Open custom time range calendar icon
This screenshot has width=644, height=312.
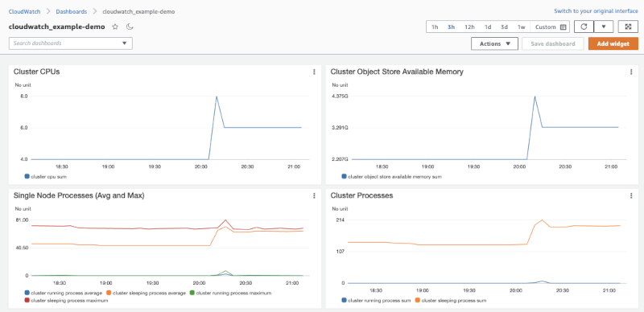(563, 27)
